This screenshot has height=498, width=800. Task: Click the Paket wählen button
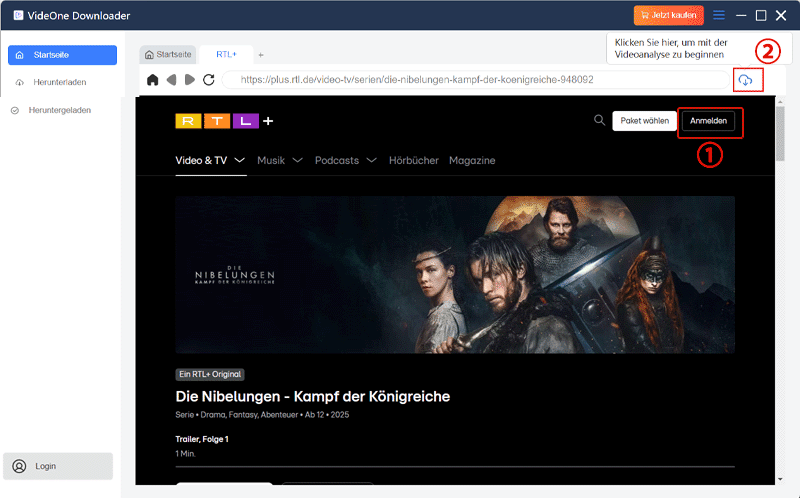[x=644, y=121]
